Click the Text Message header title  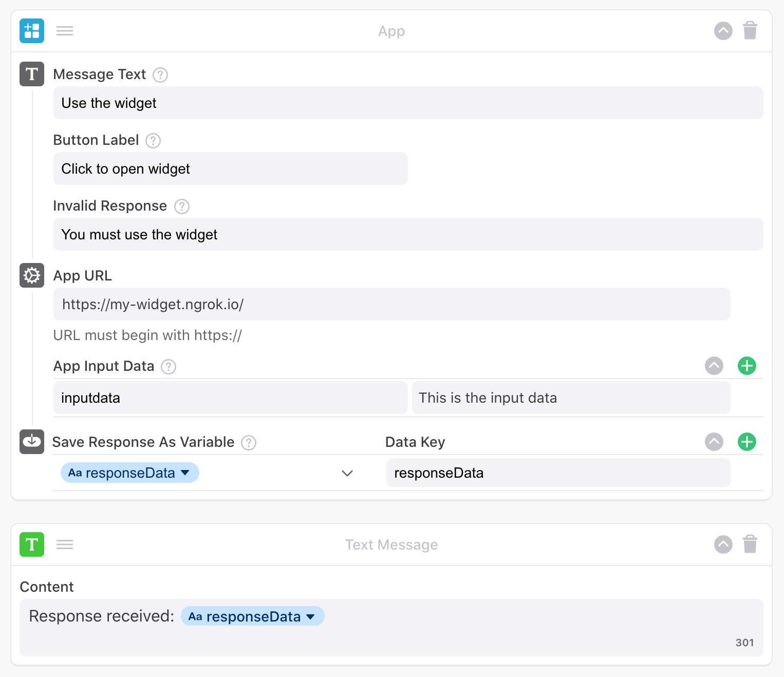click(391, 544)
